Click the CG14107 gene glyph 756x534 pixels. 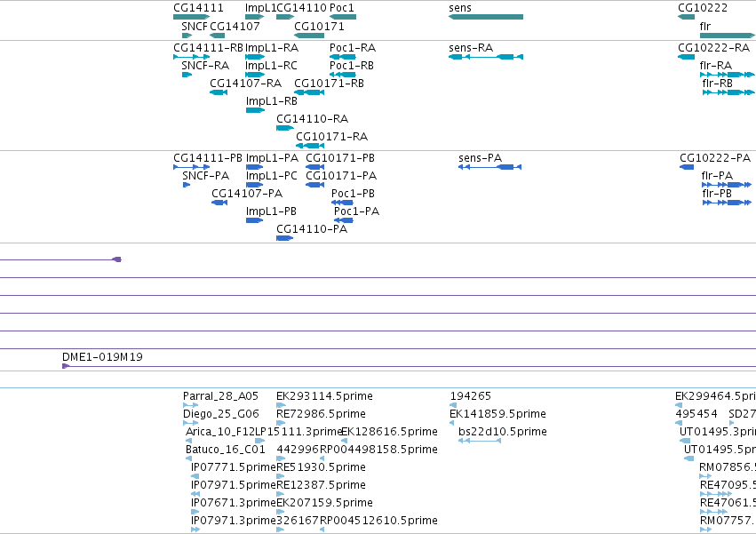pyautogui.click(x=217, y=36)
